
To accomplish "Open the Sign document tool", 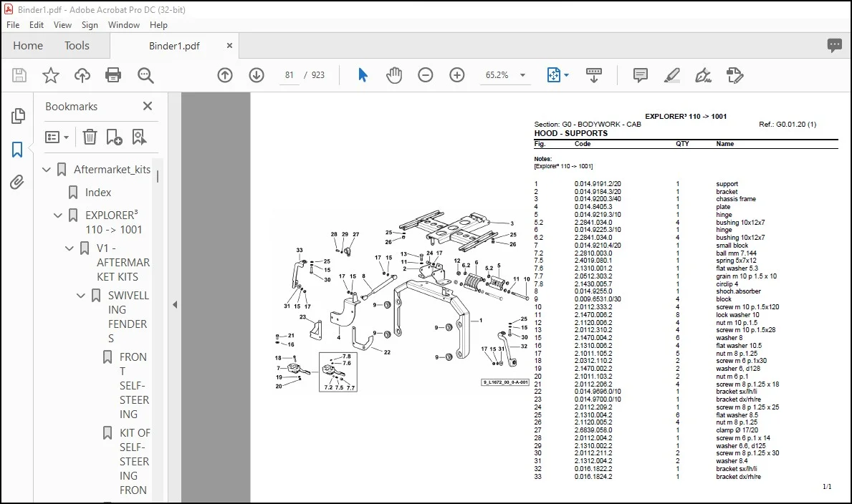I will pos(703,75).
